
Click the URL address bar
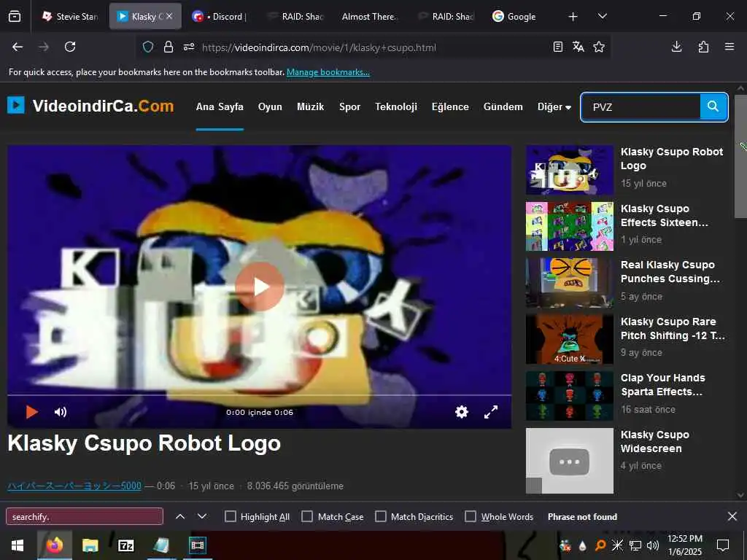coord(371,47)
